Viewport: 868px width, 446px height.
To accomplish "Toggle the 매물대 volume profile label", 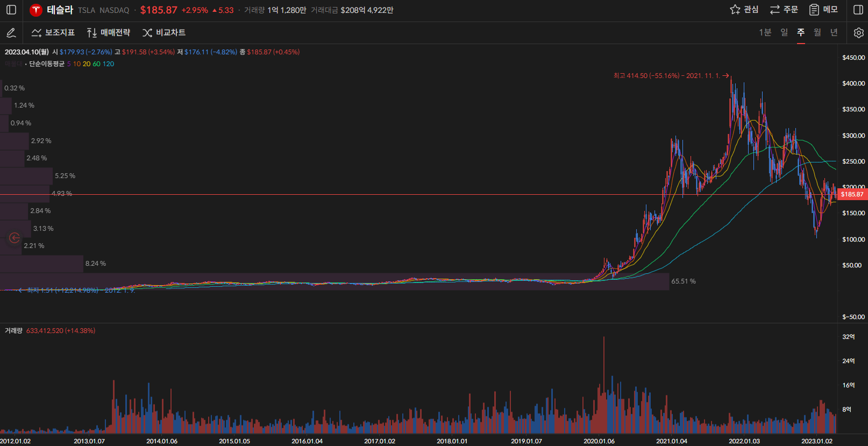I will point(13,63).
